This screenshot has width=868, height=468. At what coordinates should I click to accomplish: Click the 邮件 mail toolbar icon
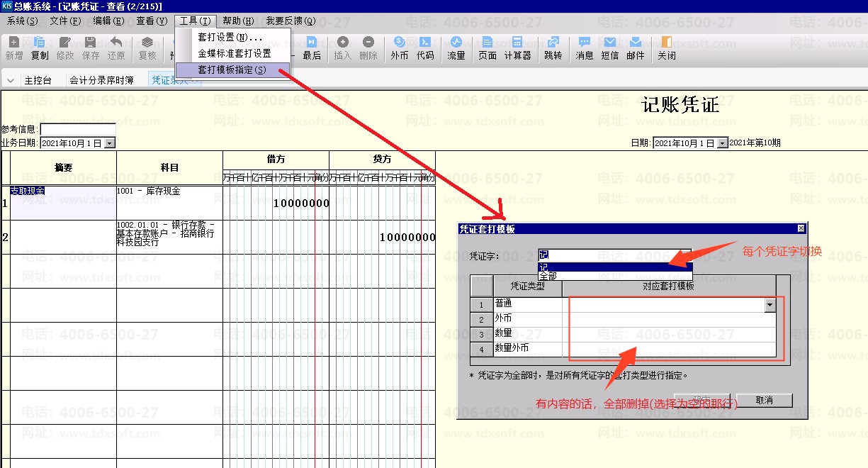tap(636, 48)
